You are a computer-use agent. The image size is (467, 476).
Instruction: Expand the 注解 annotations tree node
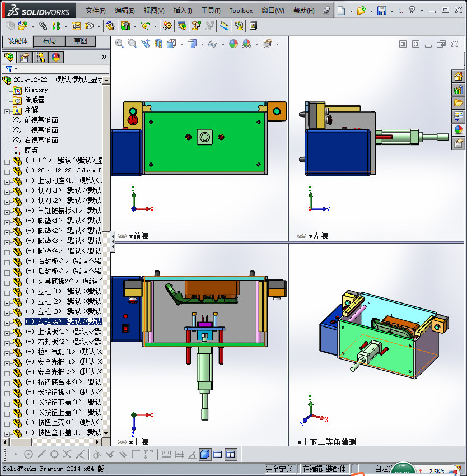[x=7, y=111]
